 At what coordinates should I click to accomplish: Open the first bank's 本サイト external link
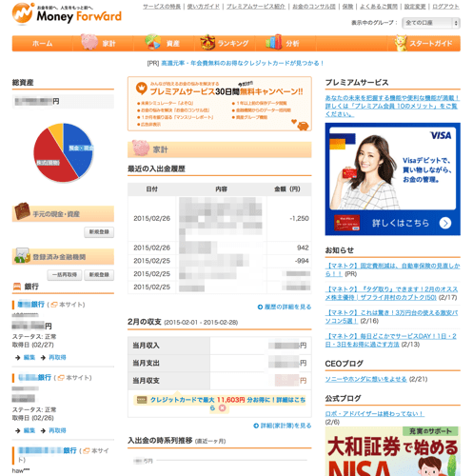68,305
